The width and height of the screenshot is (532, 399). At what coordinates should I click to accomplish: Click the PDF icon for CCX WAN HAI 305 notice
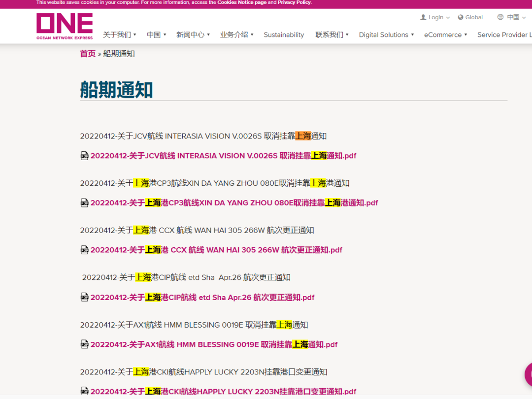coord(84,250)
